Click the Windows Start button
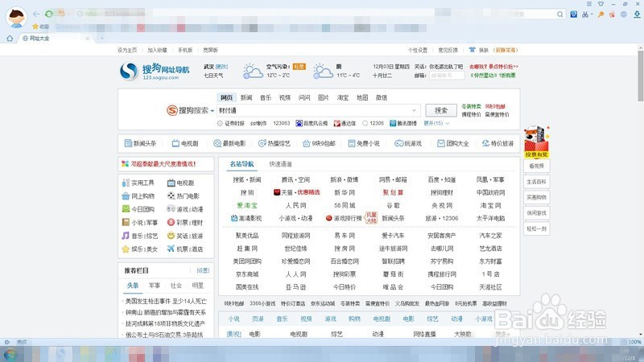The image size is (644, 362). click(10, 354)
